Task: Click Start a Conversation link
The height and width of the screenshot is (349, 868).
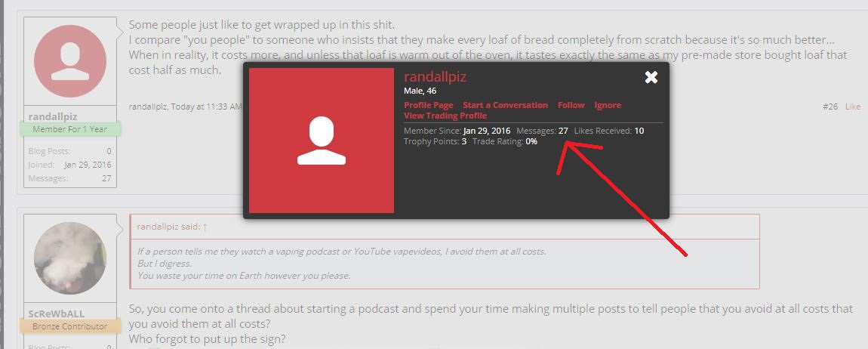Action: pyautogui.click(x=506, y=105)
